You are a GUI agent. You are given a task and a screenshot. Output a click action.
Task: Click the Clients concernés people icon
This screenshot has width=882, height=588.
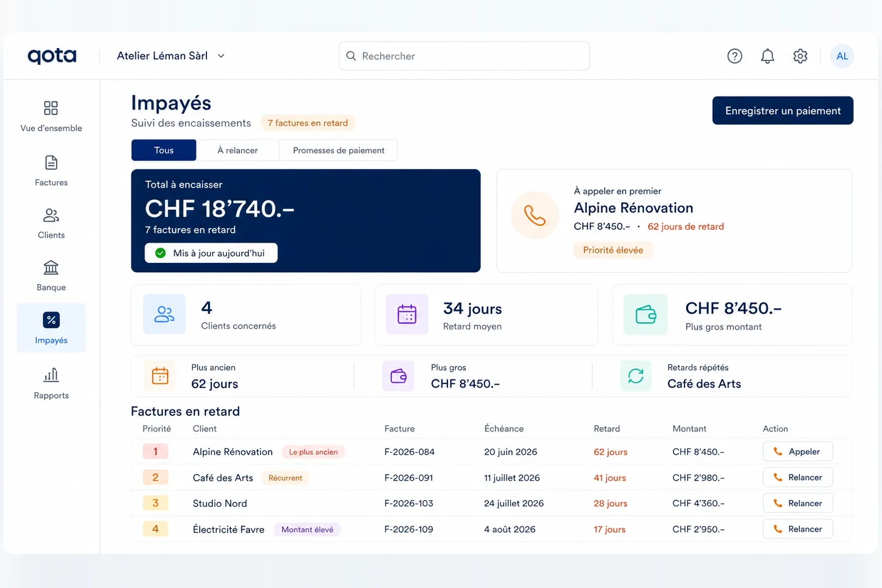click(x=164, y=314)
